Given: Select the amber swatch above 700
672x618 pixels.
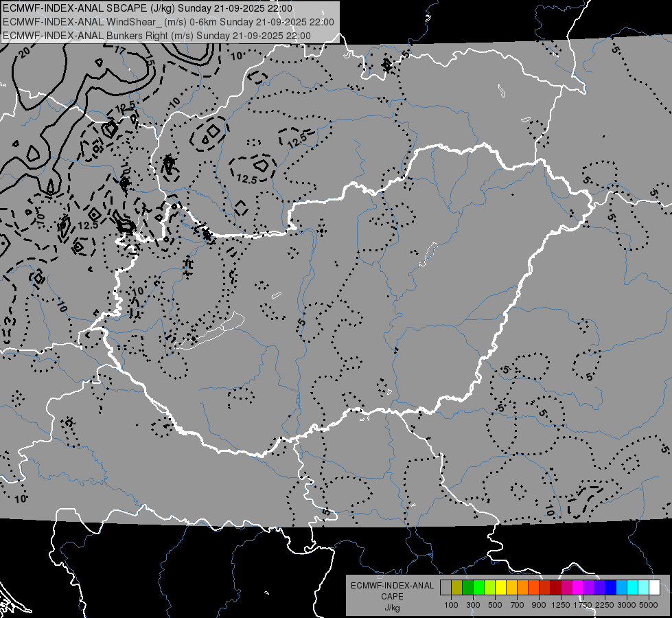Looking at the screenshot, I should click(x=511, y=587).
